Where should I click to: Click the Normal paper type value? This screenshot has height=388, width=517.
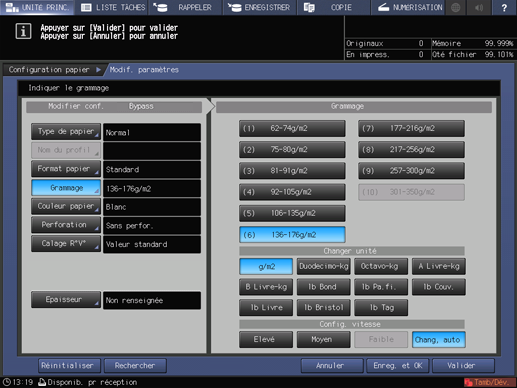(152, 132)
